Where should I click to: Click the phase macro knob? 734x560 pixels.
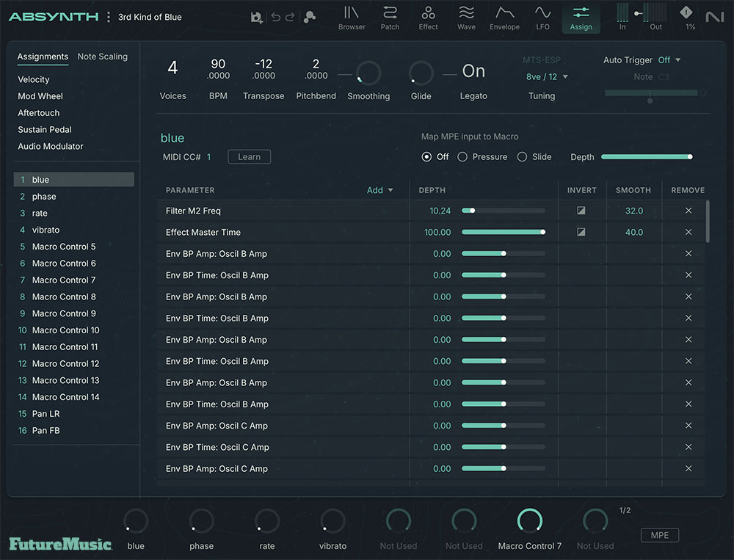pyautogui.click(x=201, y=521)
